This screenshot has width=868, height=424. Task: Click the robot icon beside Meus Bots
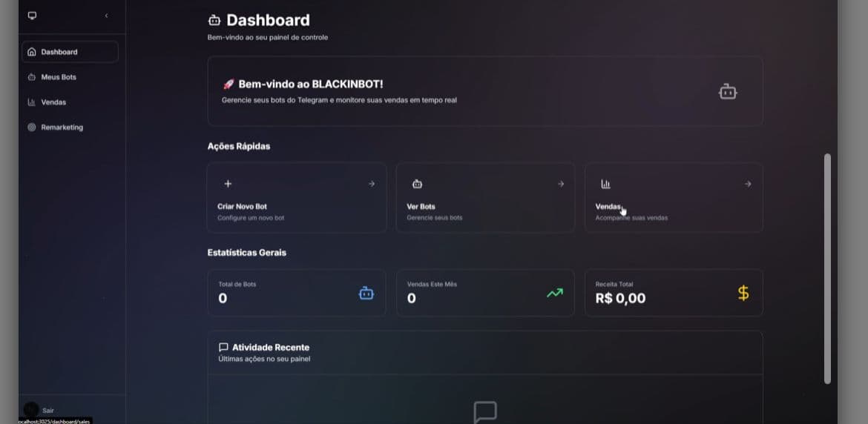point(32,77)
